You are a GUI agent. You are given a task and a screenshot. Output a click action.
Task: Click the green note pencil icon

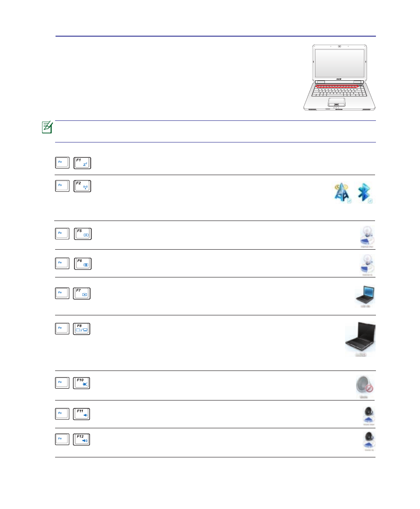pyautogui.click(x=47, y=127)
